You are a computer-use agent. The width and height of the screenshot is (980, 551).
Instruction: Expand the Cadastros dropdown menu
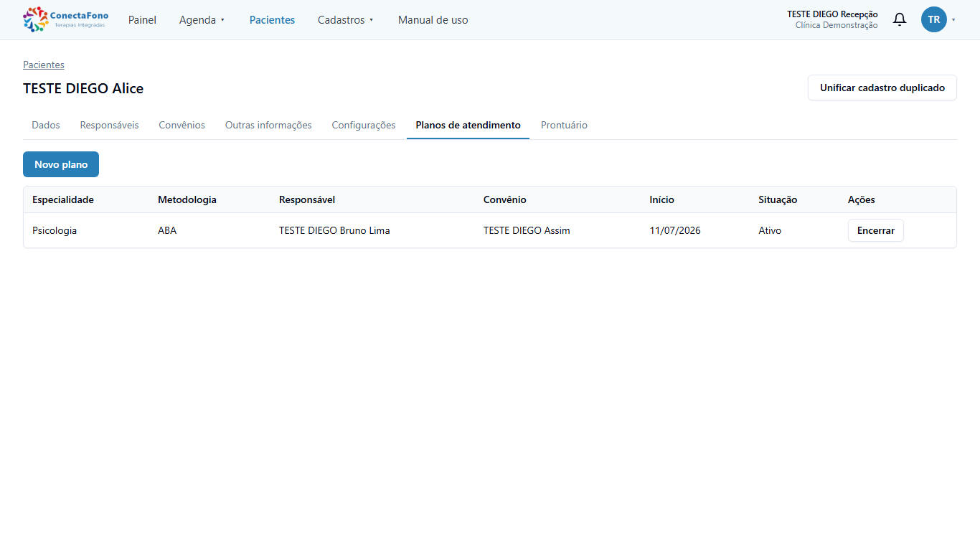346,20
